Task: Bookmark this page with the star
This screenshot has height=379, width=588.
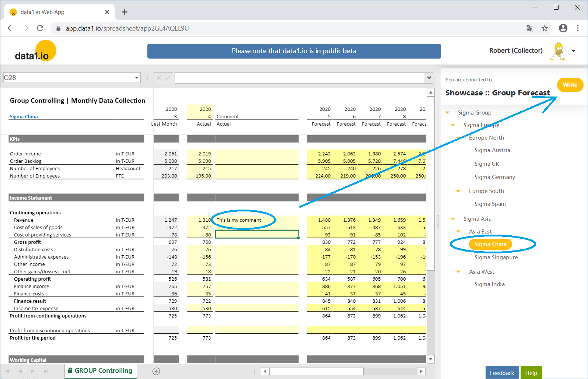Action: 545,28
